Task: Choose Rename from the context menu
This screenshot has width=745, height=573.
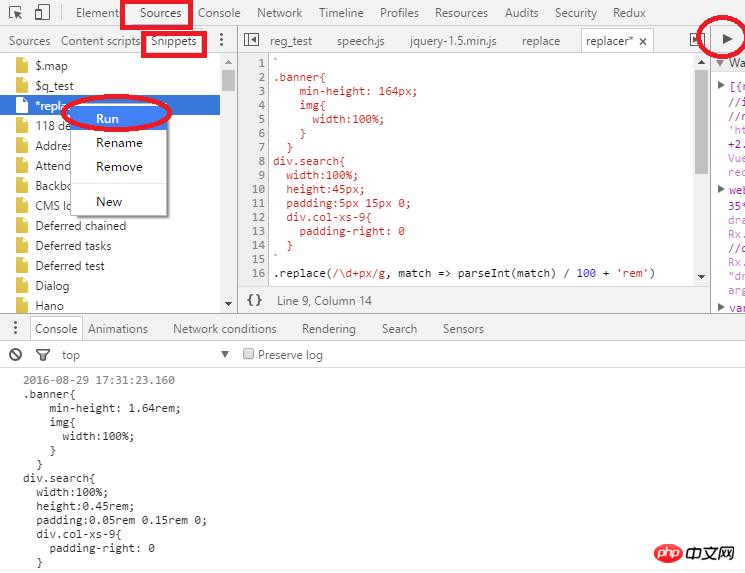Action: (x=119, y=143)
